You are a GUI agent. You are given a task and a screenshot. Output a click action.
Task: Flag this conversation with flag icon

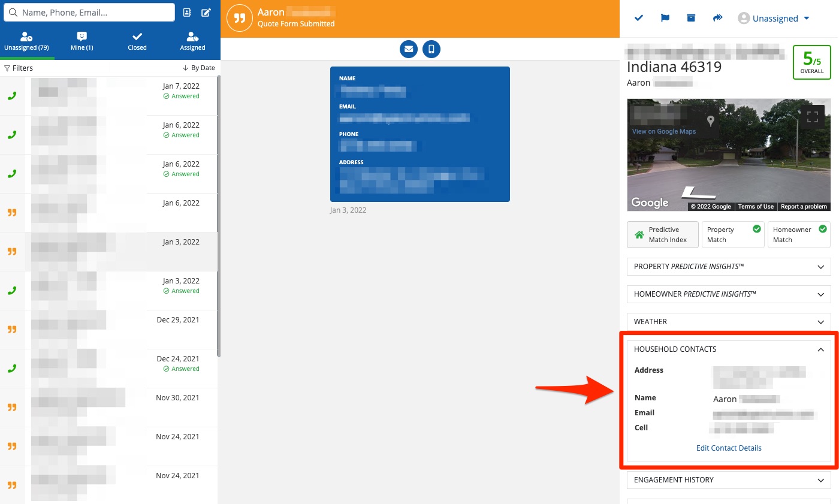tap(665, 19)
